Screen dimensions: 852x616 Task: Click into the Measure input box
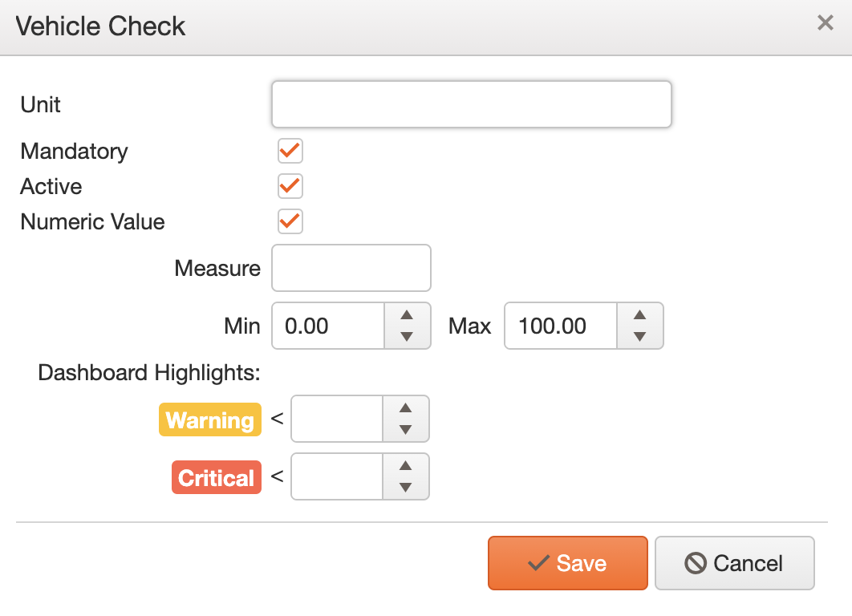[x=351, y=269]
